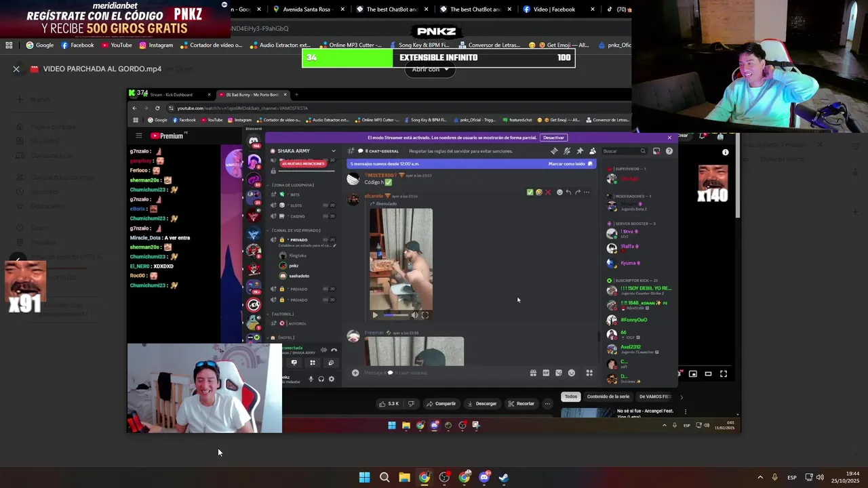Collapse the CANAL DE VOZ PRIVADO category

[295, 230]
